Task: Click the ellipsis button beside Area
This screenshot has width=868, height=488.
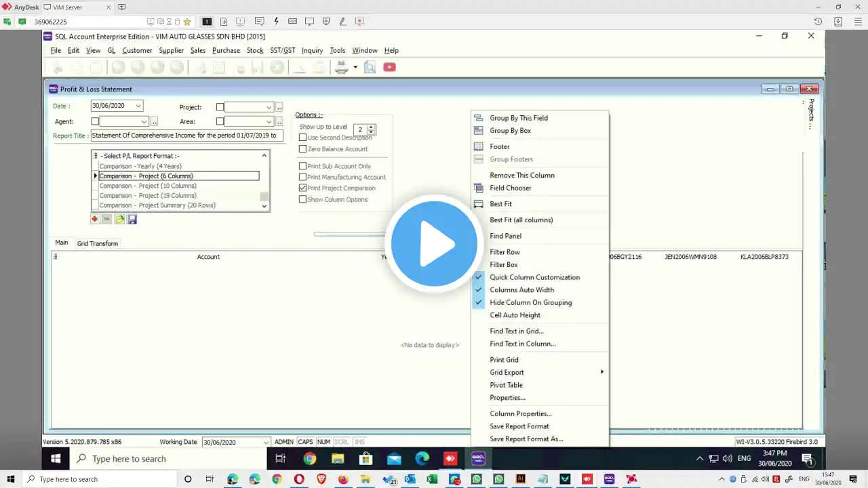Action: (279, 121)
